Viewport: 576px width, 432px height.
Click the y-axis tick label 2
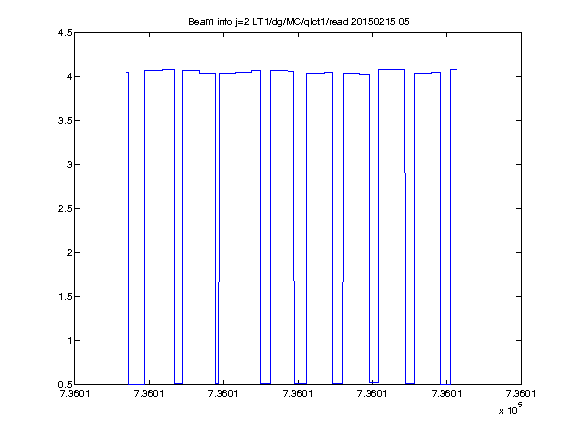69,252
